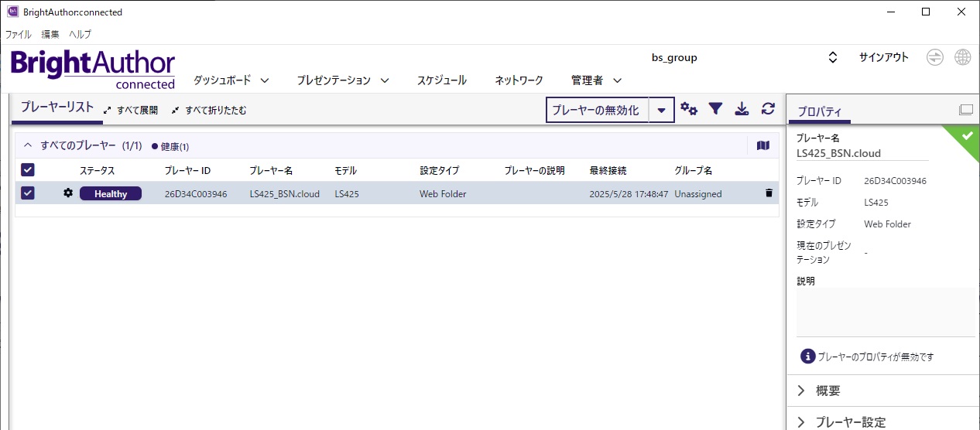The height and width of the screenshot is (430, 980).
Task: Sort by the 最終接続 column header
Action: click(x=608, y=170)
